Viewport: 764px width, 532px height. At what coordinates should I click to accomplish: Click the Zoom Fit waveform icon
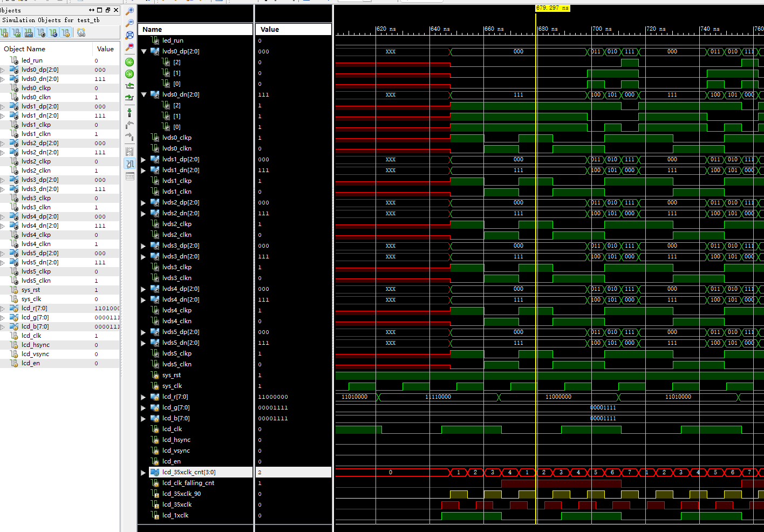click(x=129, y=36)
